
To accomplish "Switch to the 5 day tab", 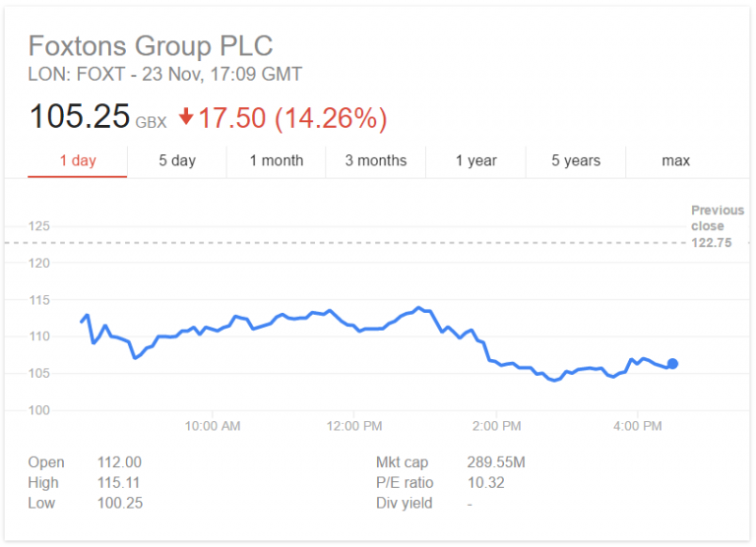I will point(177,160).
